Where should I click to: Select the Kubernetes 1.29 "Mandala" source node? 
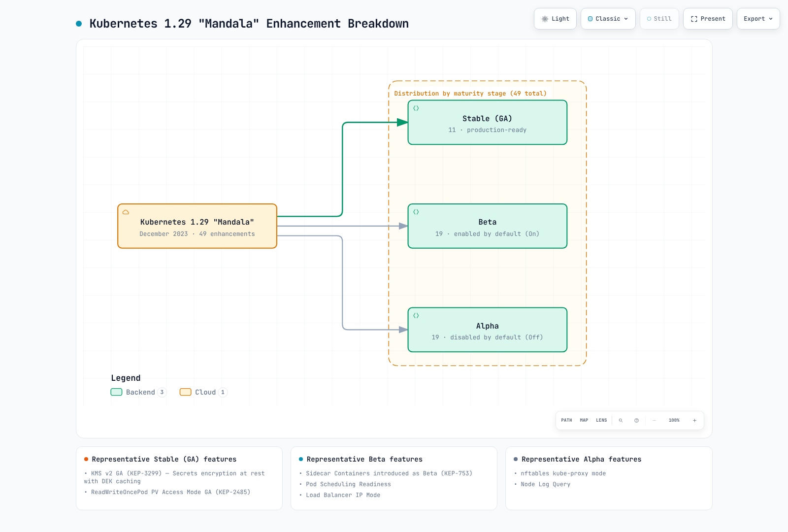(x=197, y=226)
